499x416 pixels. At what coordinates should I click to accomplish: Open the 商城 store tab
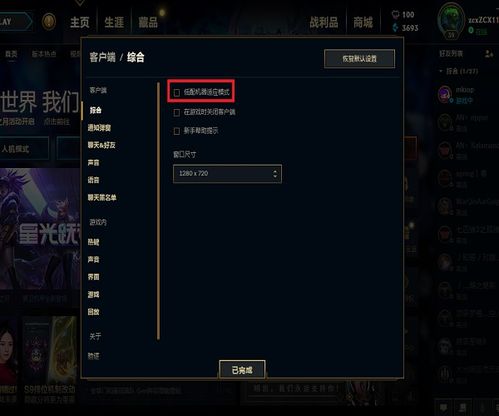click(x=363, y=23)
